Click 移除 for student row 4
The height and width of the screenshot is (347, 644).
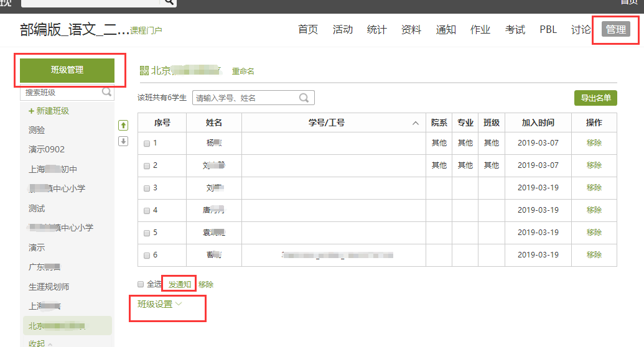coord(594,210)
